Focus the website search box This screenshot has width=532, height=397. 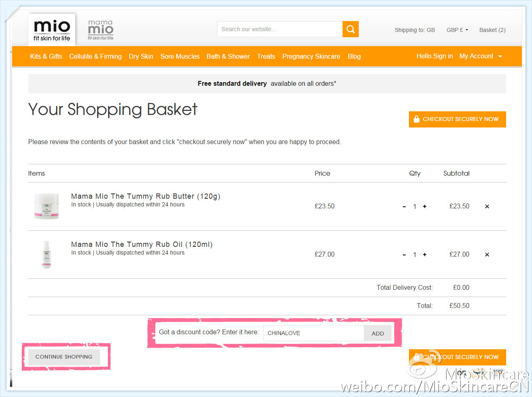pyautogui.click(x=280, y=29)
